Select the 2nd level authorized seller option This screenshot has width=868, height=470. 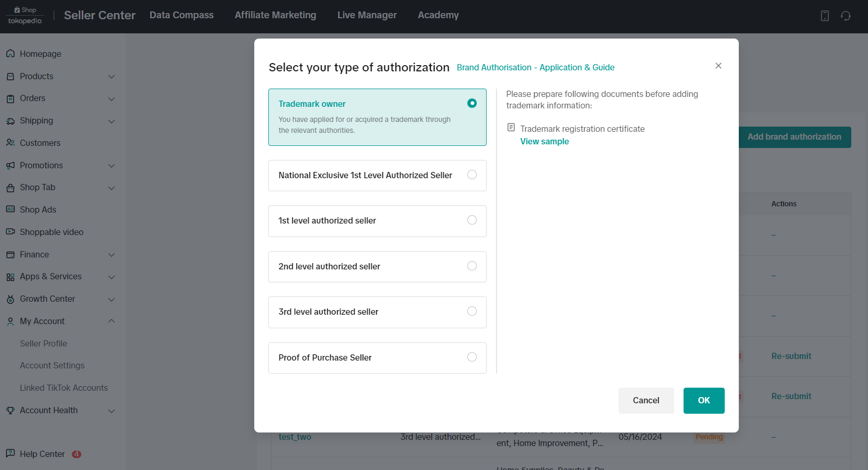pos(472,266)
